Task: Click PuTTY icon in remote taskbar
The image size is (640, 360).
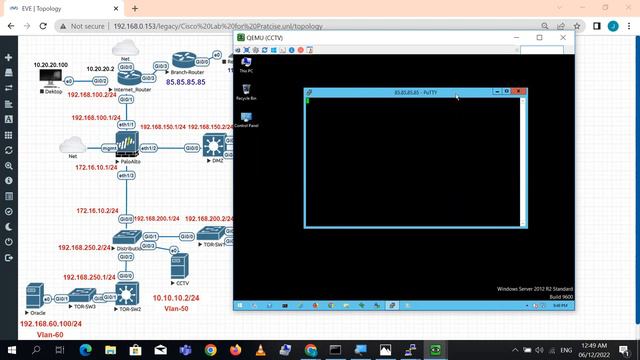Action: click(x=392, y=305)
